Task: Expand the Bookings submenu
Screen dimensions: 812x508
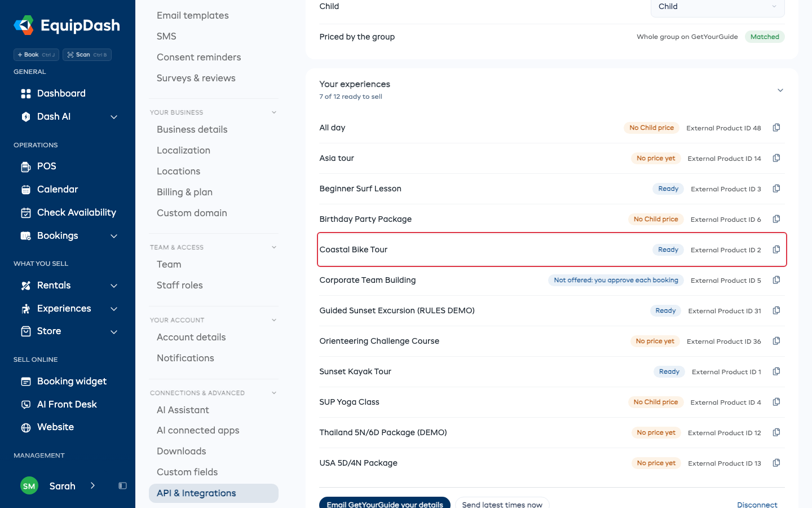Action: point(114,236)
